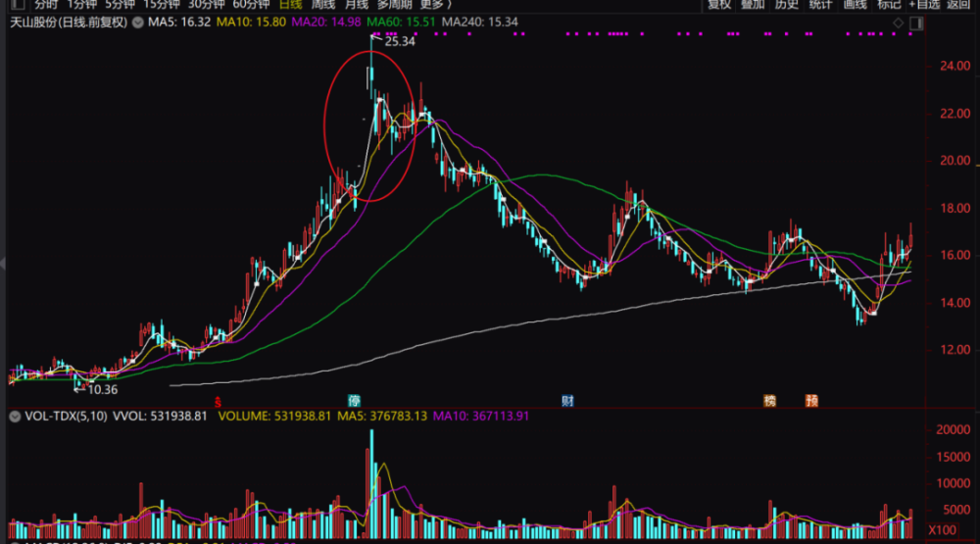Viewport: 980px width, 544px height.
Task: Click the MA20: 14.98 label
Action: [326, 22]
